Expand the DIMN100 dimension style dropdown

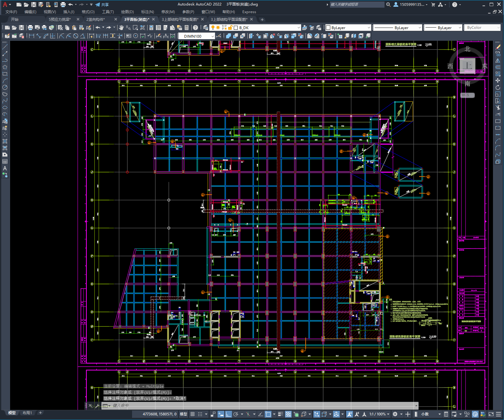(x=212, y=36)
